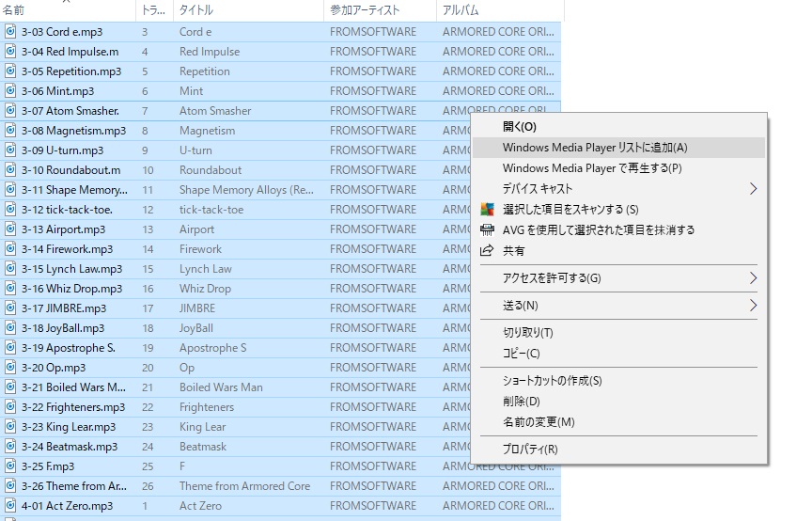812x521 pixels.
Task: Choose ショートカットの作成(S) menu entry
Action: coord(618,381)
